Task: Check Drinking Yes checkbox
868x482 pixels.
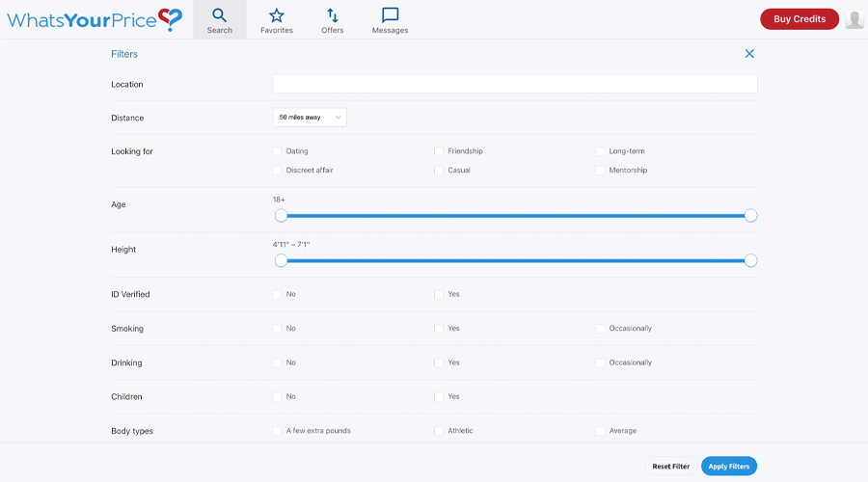Action: click(439, 363)
